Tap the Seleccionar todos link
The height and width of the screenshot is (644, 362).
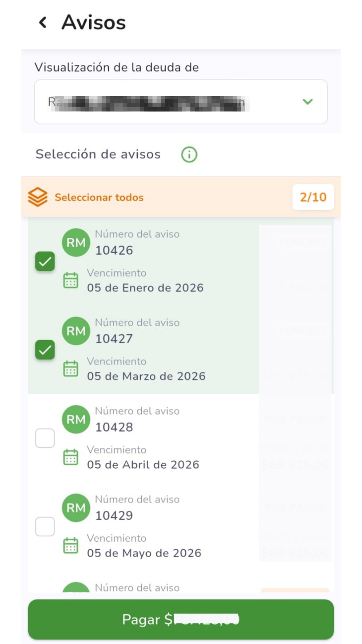pos(99,197)
